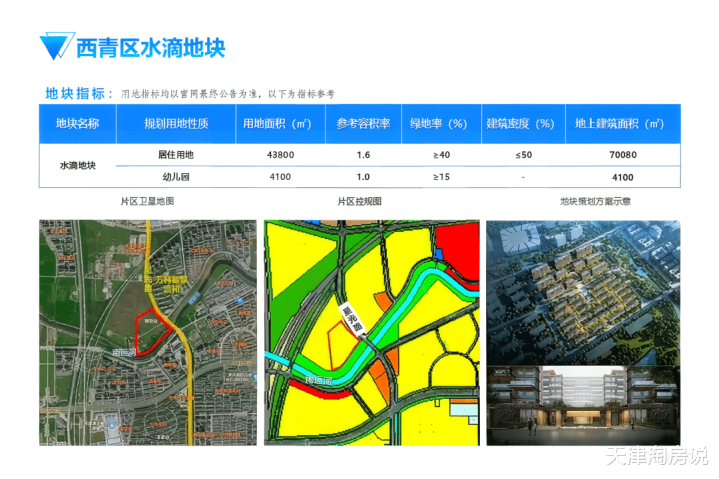Open the satellite map image
This screenshot has width=719, height=479.
tap(148, 333)
